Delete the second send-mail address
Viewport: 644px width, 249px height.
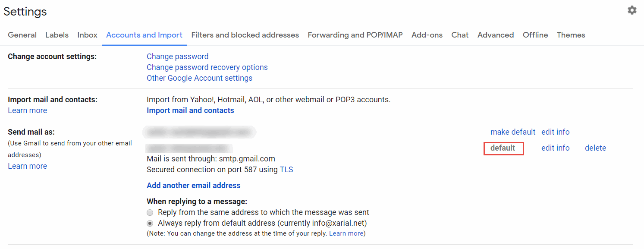[595, 148]
